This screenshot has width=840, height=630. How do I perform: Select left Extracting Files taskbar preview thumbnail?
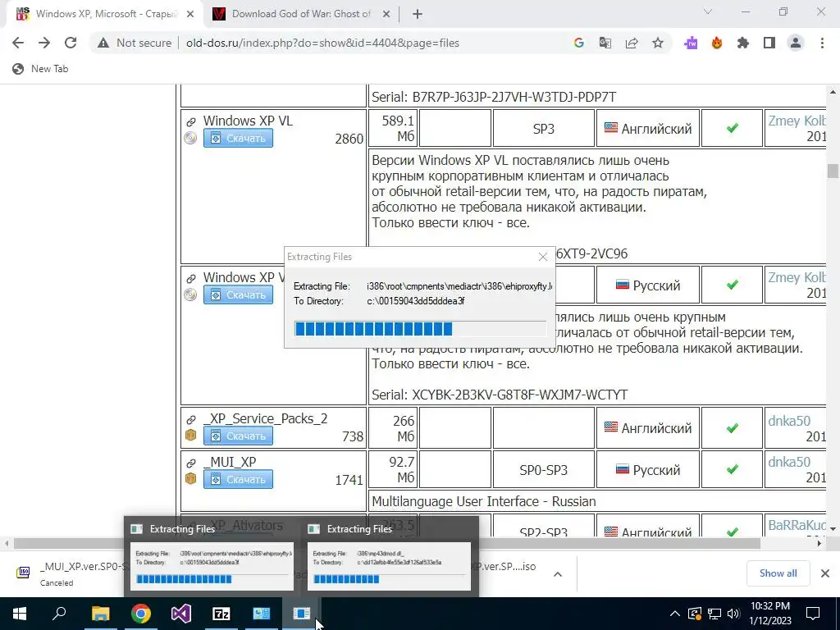(x=212, y=566)
